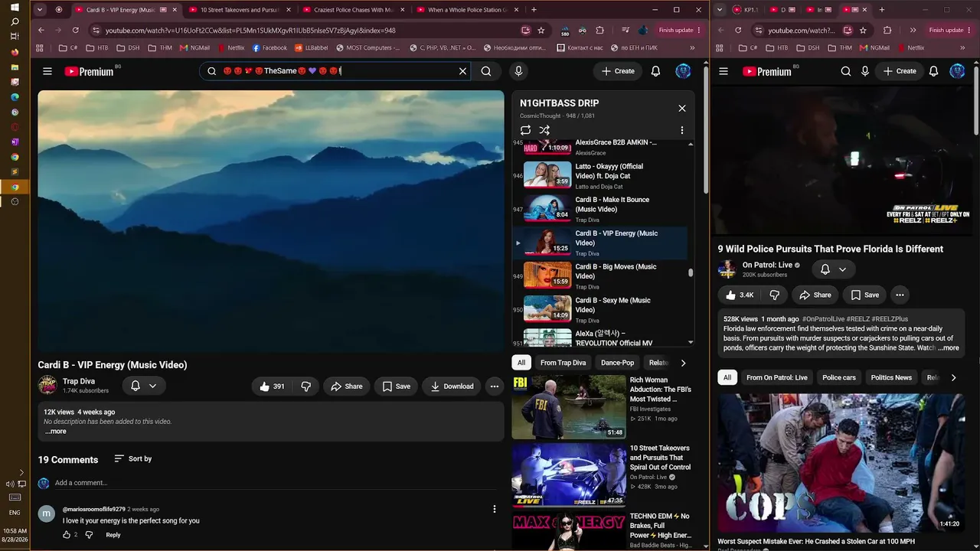Open account avatar menu in left window
The height and width of the screenshot is (551, 980).
pyautogui.click(x=683, y=71)
